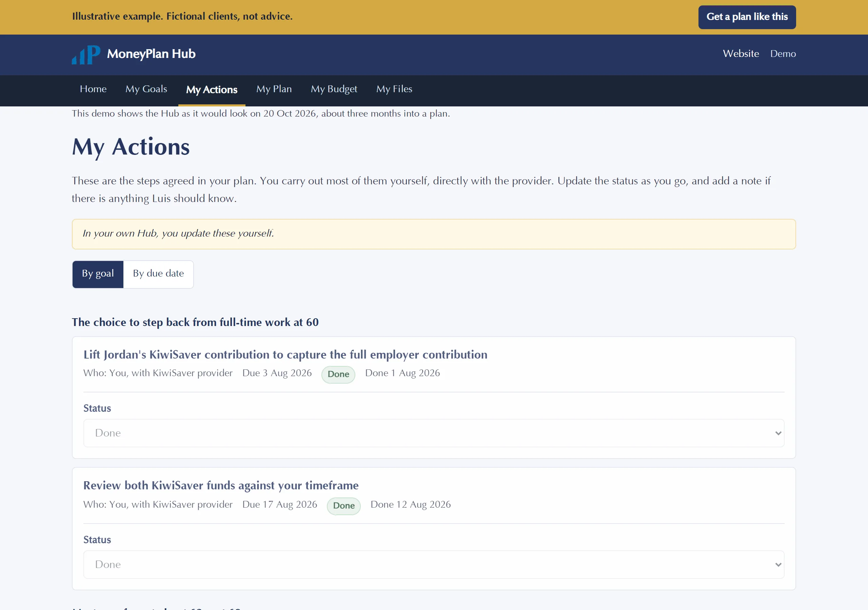Click the demo date note about 20 Oct 2026

click(x=261, y=114)
